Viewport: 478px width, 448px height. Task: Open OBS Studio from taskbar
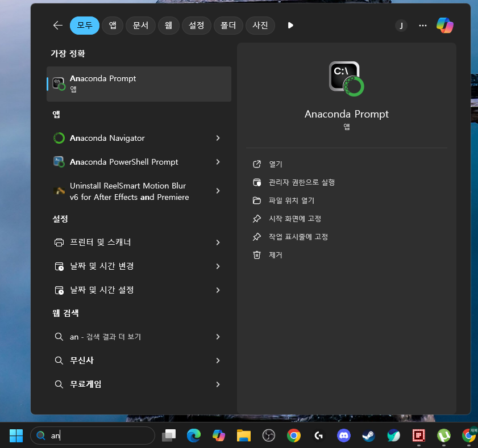pyautogui.click(x=269, y=436)
